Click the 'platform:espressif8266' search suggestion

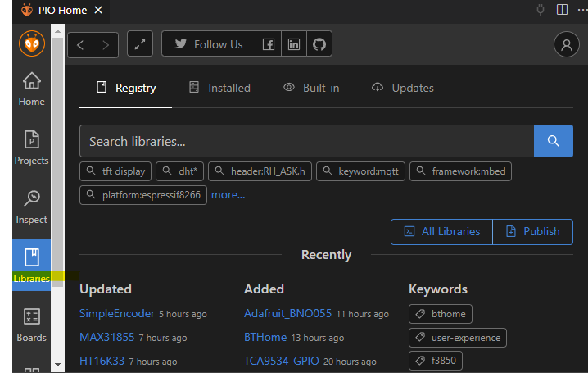(x=143, y=195)
